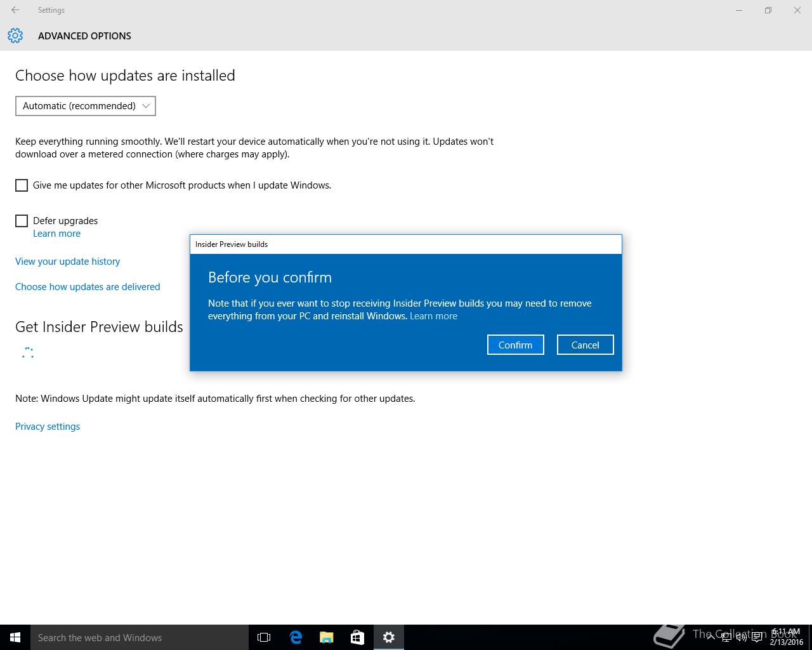Click Cancel in the Insider Preview dialog
This screenshot has width=812, height=650.
[x=585, y=345]
